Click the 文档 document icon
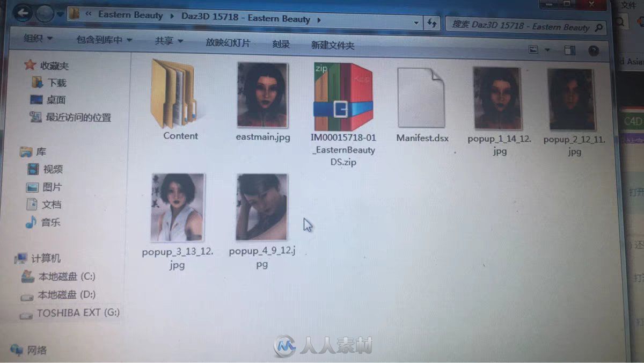The image size is (644, 363). pos(32,205)
